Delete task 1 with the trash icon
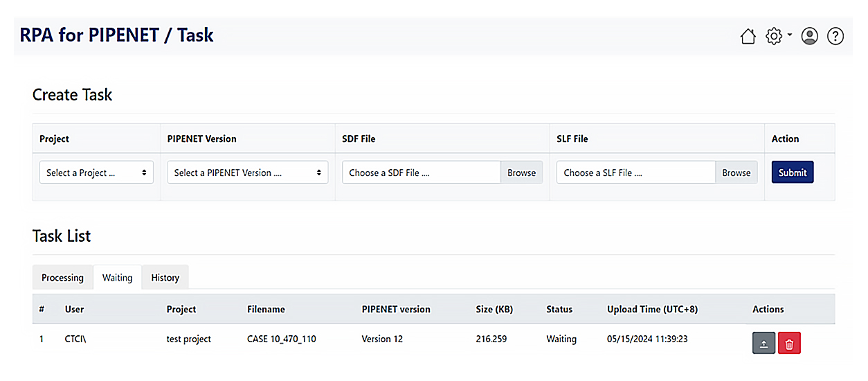 pos(790,344)
